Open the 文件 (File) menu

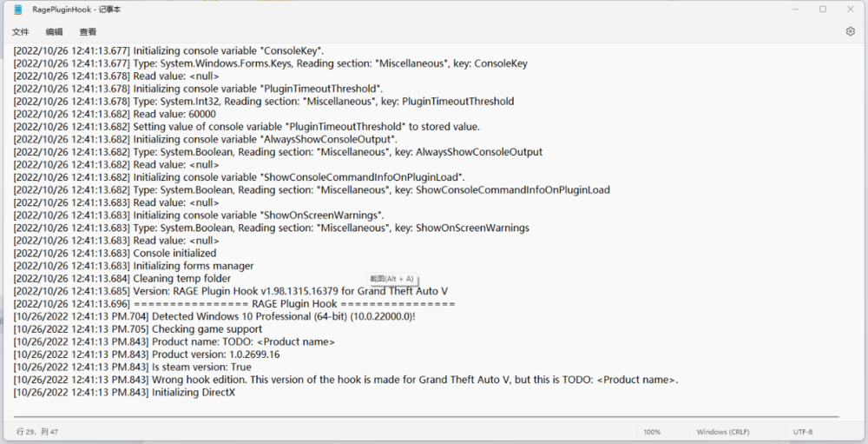(x=20, y=31)
